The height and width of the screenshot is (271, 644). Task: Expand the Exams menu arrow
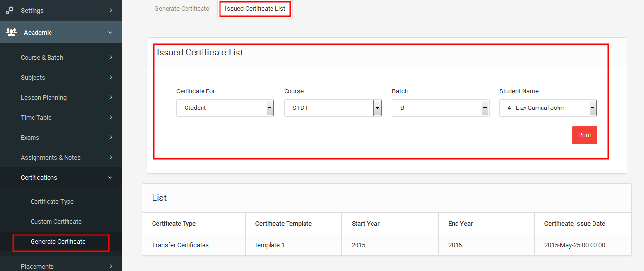[111, 137]
